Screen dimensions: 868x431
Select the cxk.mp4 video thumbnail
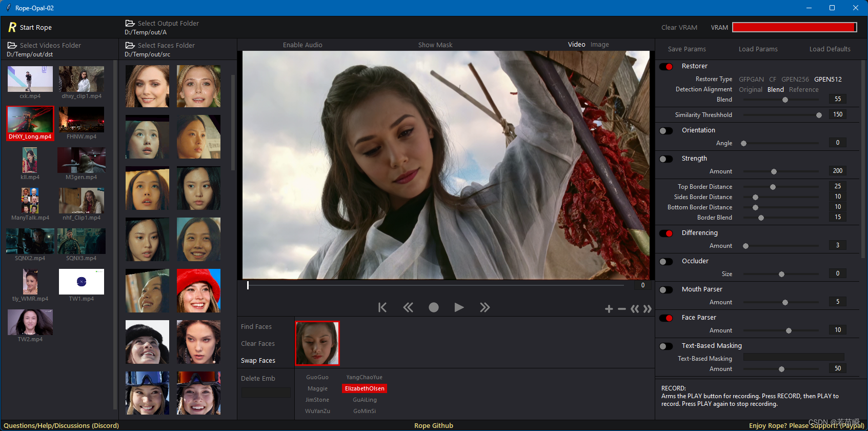click(x=30, y=79)
